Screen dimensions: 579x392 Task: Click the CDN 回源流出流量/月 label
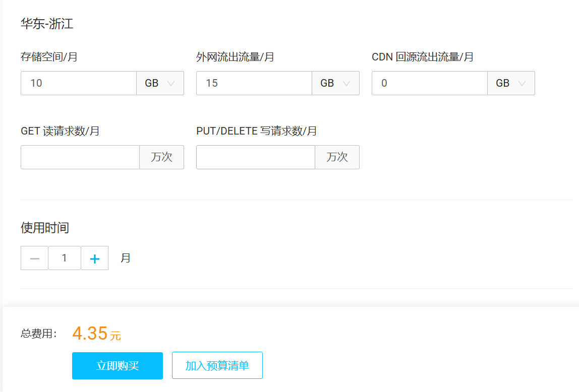pyautogui.click(x=423, y=57)
